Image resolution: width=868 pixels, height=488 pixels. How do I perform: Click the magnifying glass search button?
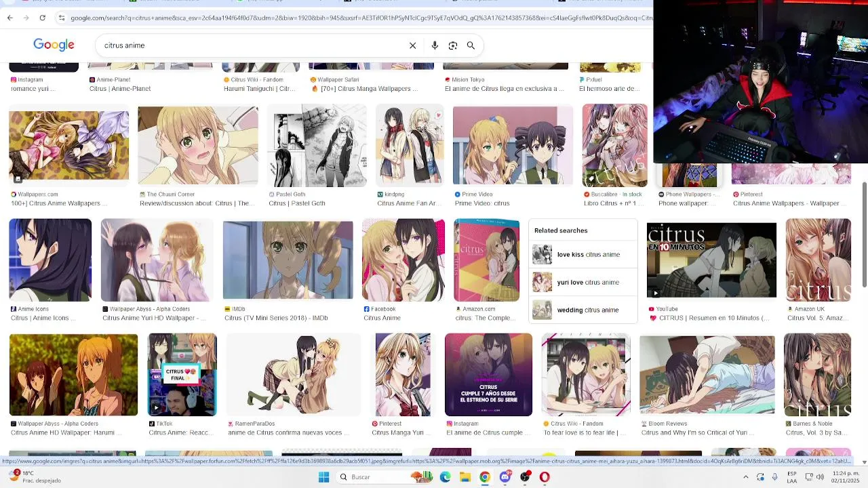(471, 45)
